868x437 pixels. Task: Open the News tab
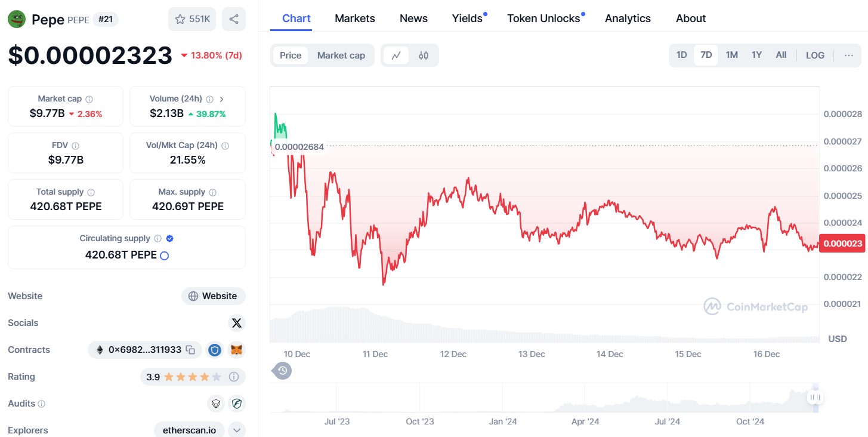coord(413,19)
